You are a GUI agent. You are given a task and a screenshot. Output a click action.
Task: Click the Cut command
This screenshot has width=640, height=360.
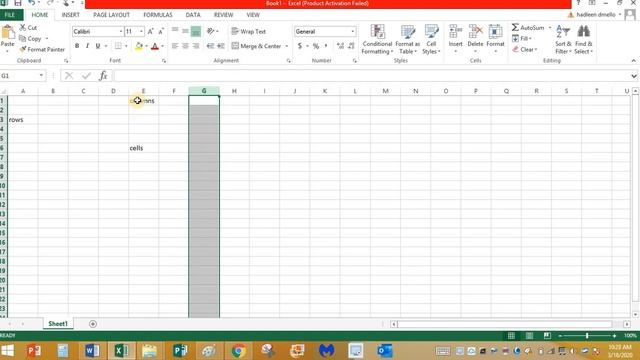(x=28, y=27)
